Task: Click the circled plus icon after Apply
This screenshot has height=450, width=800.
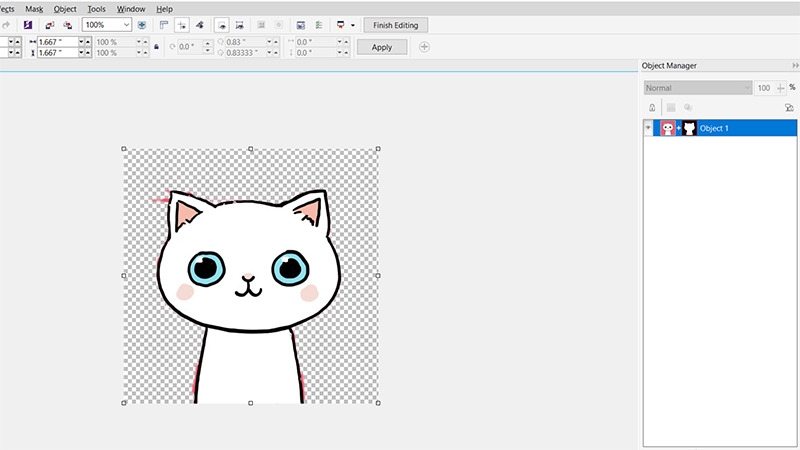Action: pos(424,47)
